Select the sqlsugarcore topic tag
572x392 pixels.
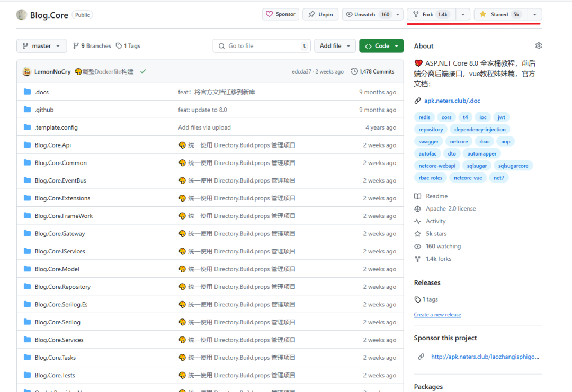513,166
